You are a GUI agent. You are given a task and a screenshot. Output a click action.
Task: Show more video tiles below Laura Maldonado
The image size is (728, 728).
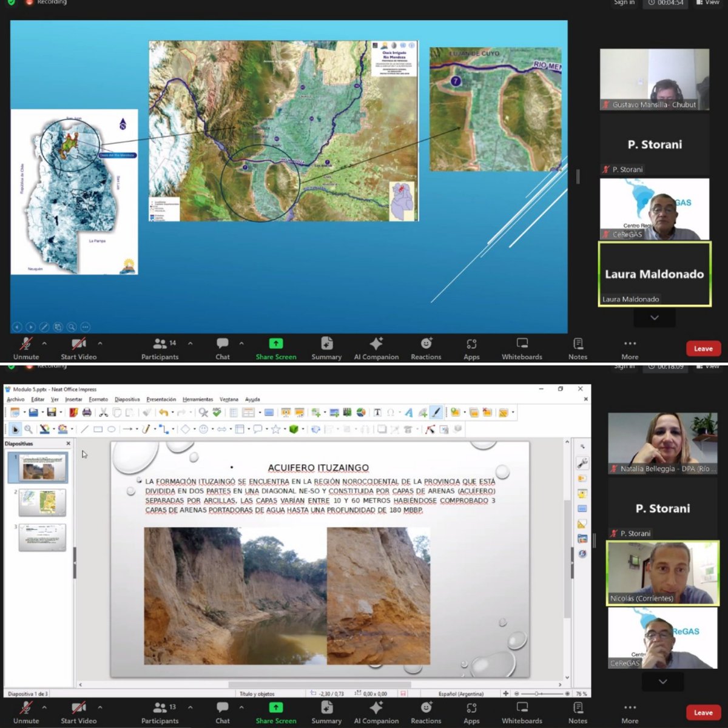654,317
